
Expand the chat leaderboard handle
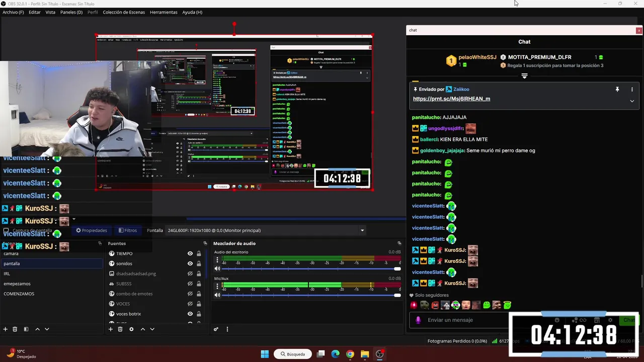[524, 76]
